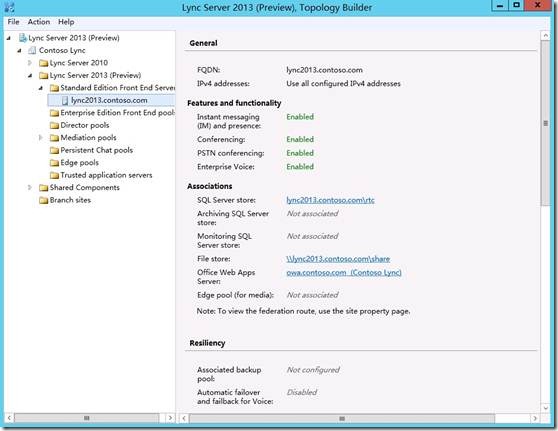This screenshot has width=558, height=431.
Task: Select Enterprise Edition Front End pools item
Action: (117, 113)
